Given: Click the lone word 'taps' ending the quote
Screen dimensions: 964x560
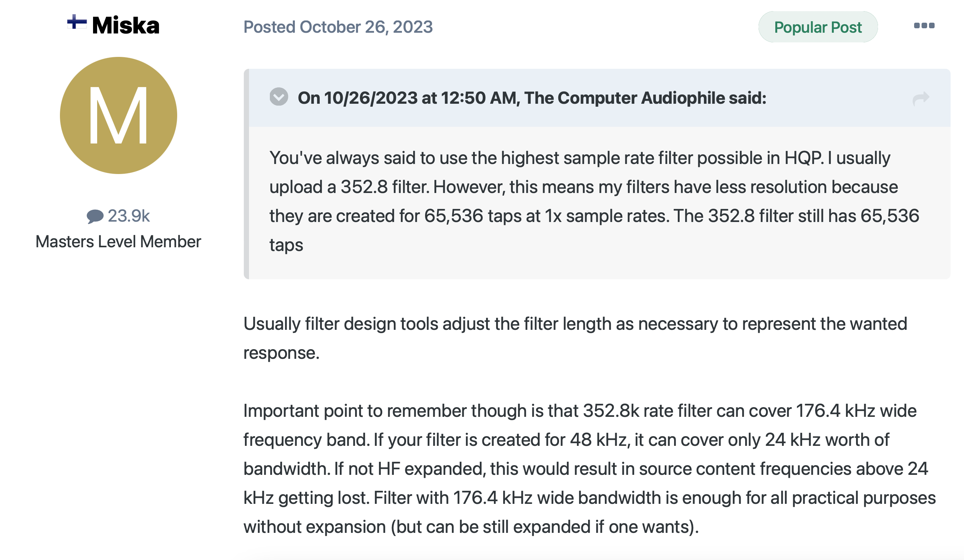Looking at the screenshot, I should (x=286, y=245).
